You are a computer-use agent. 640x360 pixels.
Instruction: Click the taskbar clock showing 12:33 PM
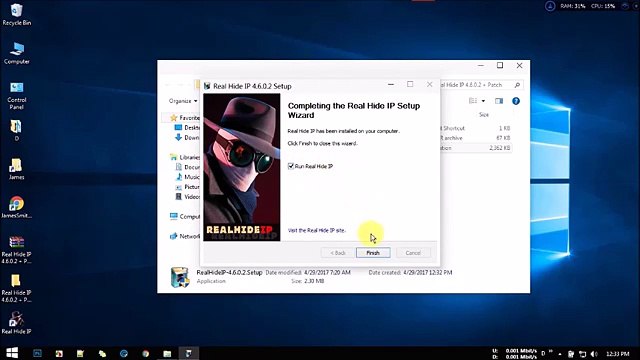point(618,354)
